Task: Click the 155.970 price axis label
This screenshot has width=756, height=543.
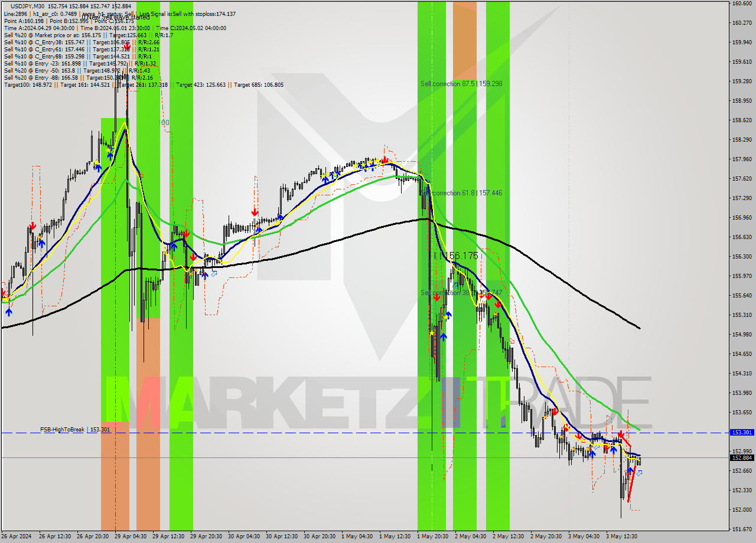Action: click(742, 276)
